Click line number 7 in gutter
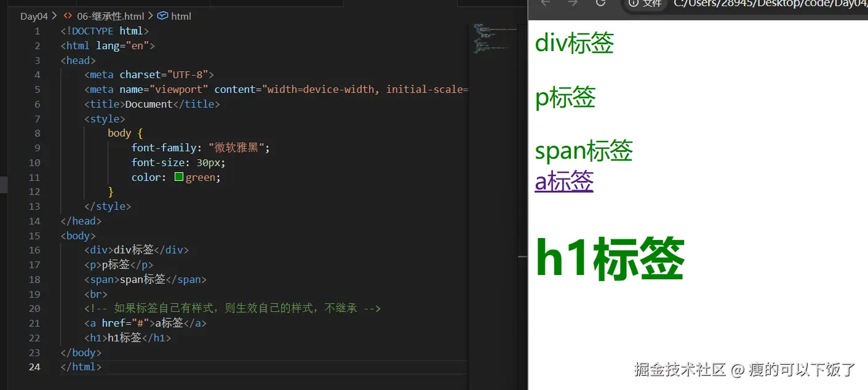Viewport: 868px width, 390px height. point(37,119)
